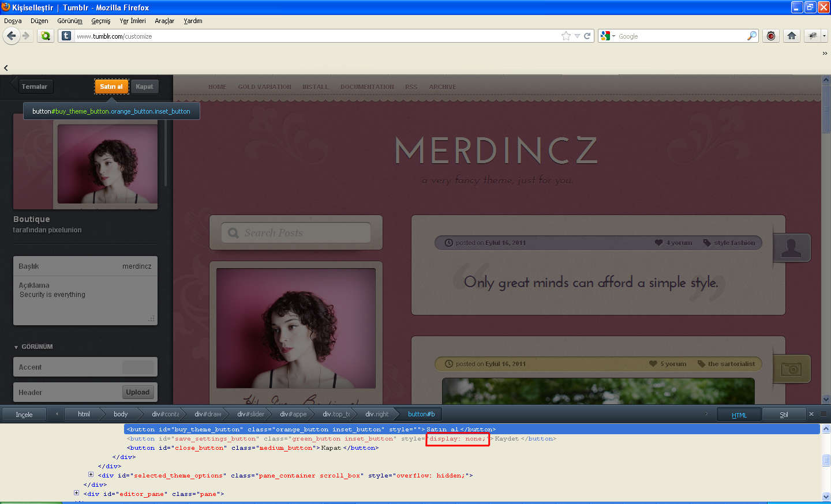This screenshot has height=504, width=831.
Task: Expand the editor_pane div node
Action: point(76,493)
